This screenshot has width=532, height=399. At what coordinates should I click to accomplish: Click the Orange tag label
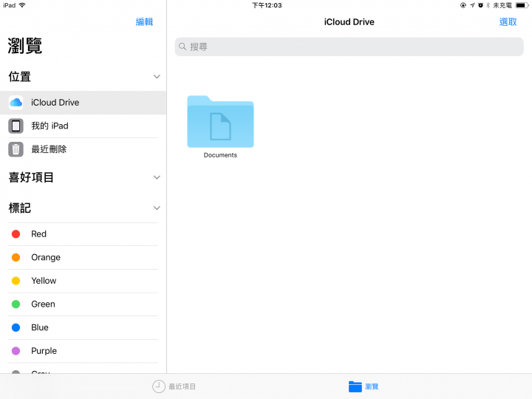coord(46,258)
